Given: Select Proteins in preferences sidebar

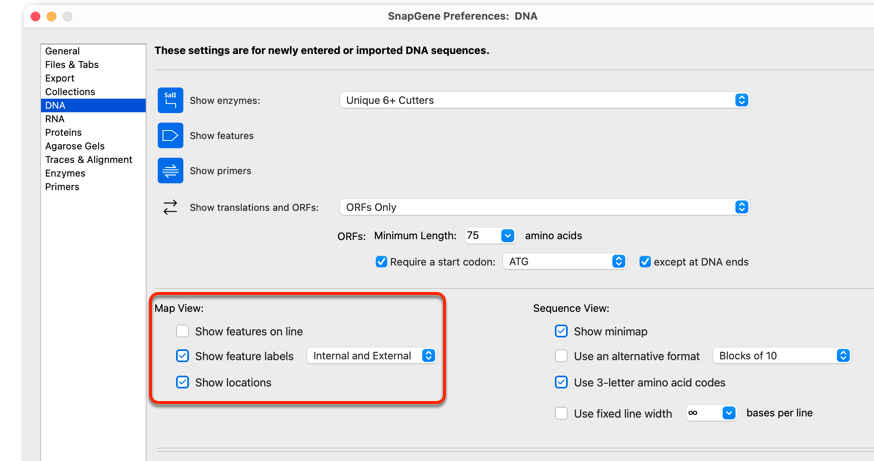Looking at the screenshot, I should click(x=93, y=132).
